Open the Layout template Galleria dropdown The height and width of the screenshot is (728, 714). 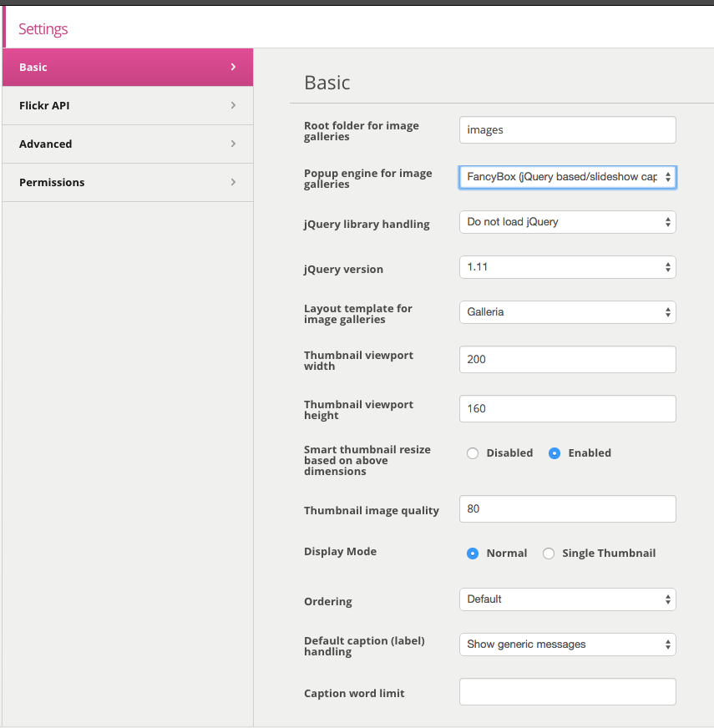pos(568,312)
